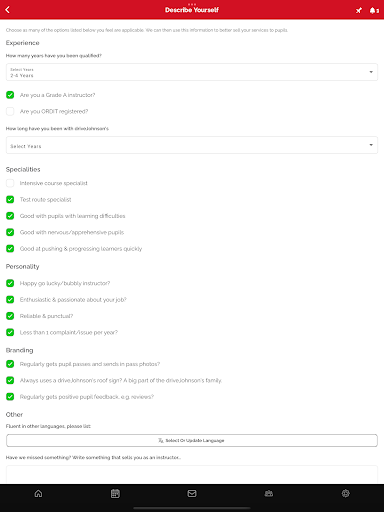This screenshot has width=384, height=512.
Task: Open the calendar icon in bottom bar
Action: click(115, 493)
